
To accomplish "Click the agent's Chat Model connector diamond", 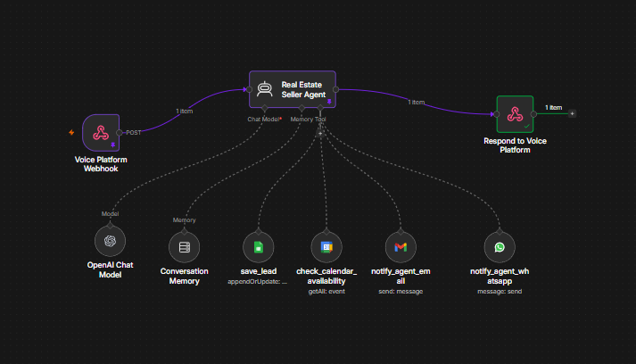I will (265, 108).
